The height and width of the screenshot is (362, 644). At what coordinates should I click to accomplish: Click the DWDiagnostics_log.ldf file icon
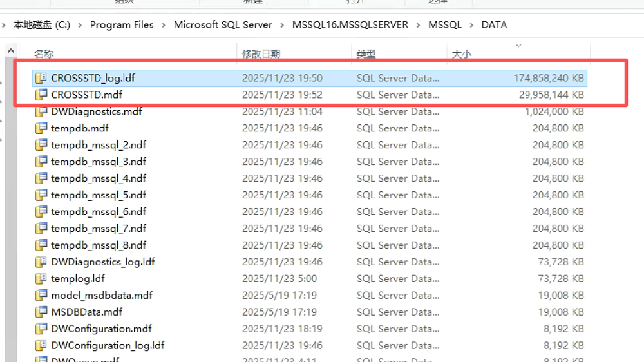pos(41,262)
